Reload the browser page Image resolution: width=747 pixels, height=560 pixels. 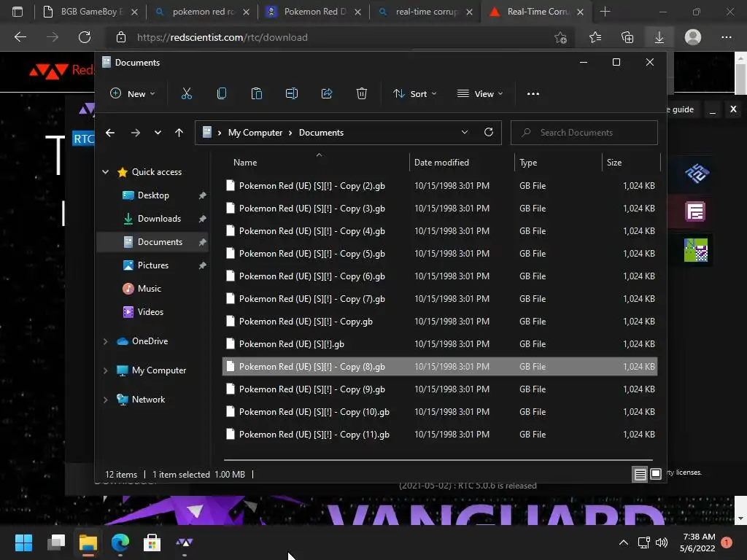[x=85, y=37]
